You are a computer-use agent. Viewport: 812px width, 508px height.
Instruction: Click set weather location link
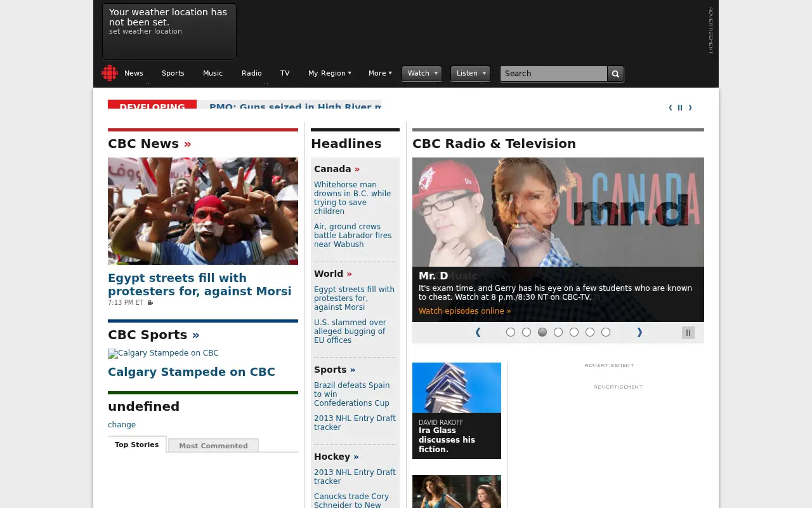click(145, 31)
